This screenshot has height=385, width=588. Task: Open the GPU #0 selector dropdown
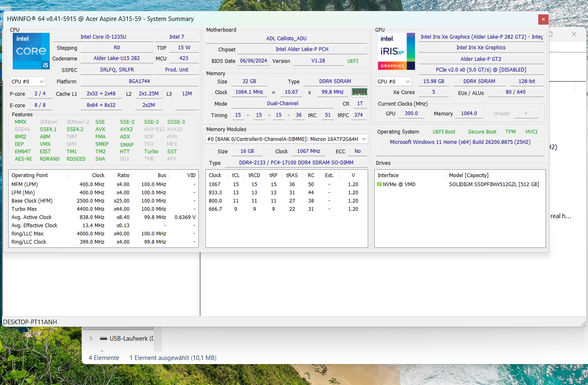click(x=394, y=81)
